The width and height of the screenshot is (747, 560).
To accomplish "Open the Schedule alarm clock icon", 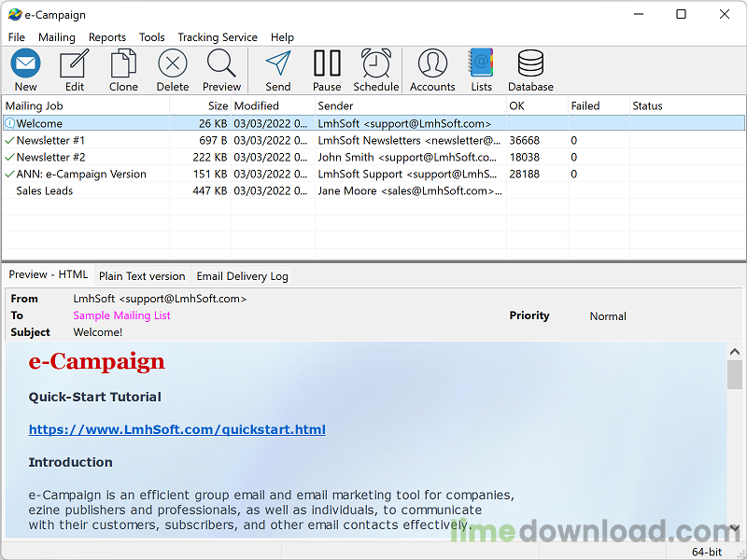I will point(376,64).
